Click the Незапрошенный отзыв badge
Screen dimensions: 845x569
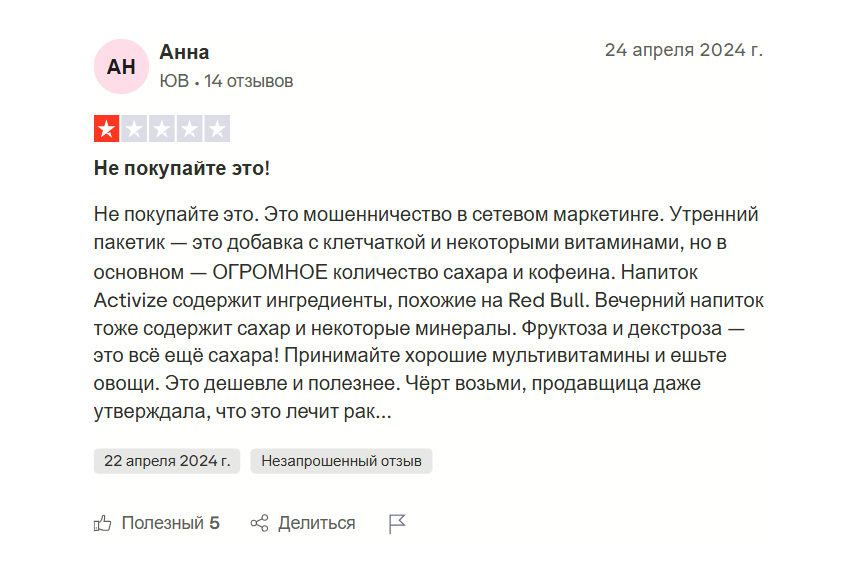[341, 461]
